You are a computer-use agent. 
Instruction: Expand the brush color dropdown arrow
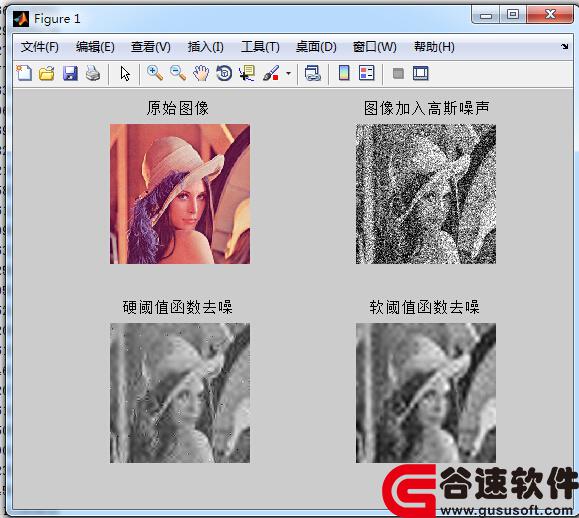[288, 73]
